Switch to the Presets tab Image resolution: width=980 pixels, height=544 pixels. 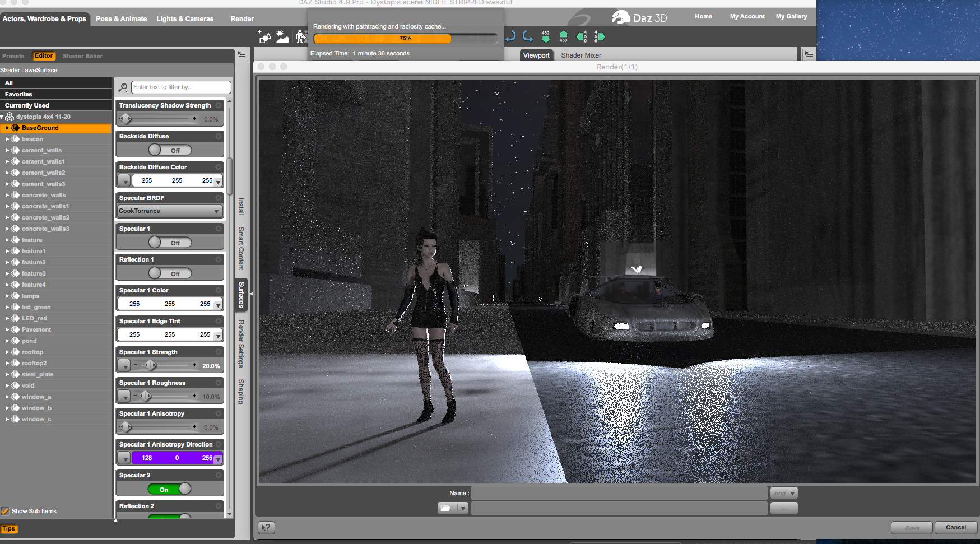click(x=13, y=56)
